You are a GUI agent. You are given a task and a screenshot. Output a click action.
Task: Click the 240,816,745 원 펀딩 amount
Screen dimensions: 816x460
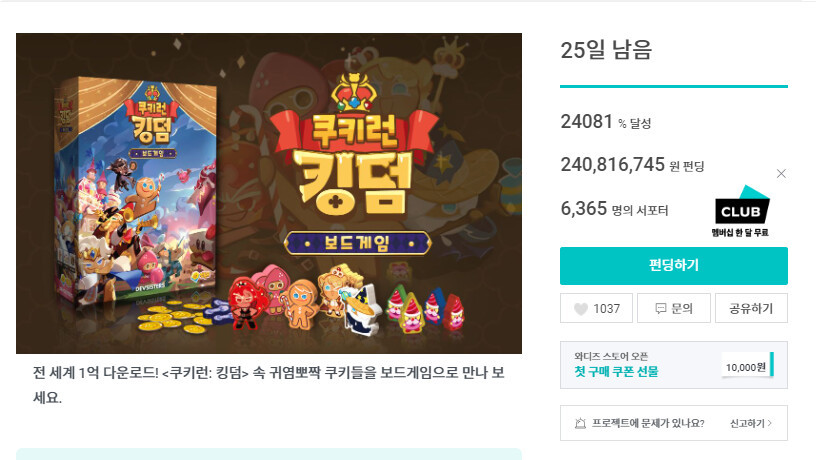632,165
